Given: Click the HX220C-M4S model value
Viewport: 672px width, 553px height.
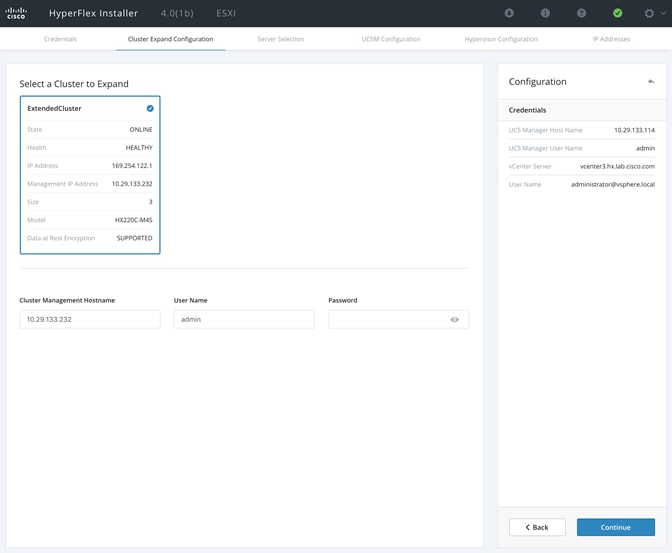Looking at the screenshot, I should (134, 220).
